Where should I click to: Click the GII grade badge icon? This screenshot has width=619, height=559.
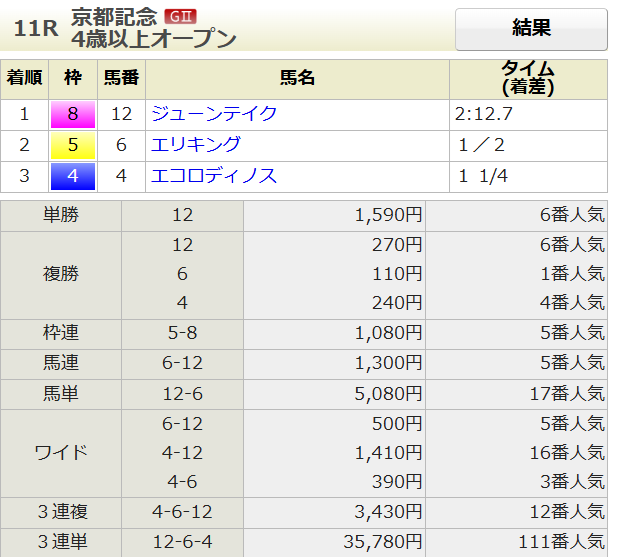181,16
